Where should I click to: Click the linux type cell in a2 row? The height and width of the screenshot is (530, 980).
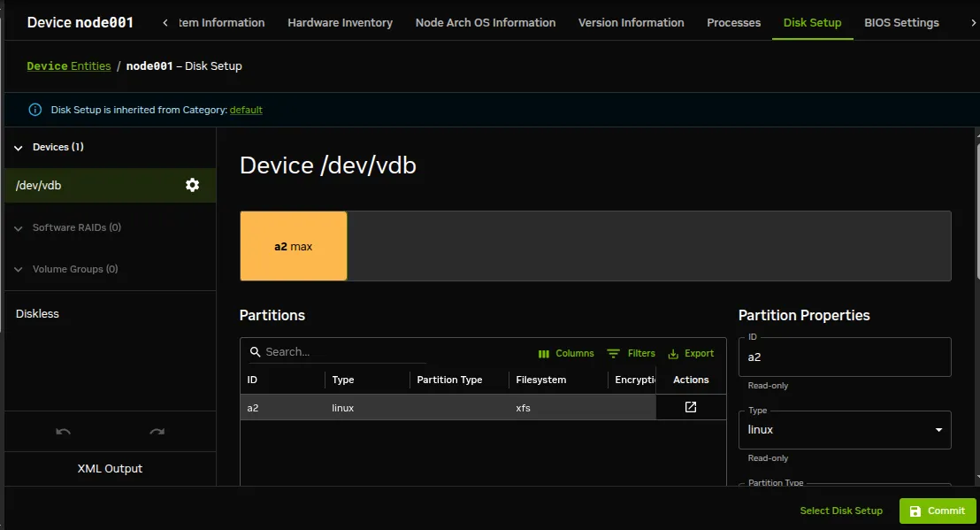[367, 408]
